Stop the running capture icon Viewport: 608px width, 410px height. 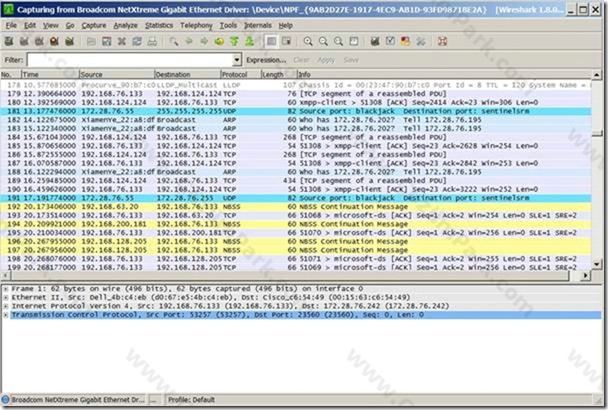tap(54, 41)
